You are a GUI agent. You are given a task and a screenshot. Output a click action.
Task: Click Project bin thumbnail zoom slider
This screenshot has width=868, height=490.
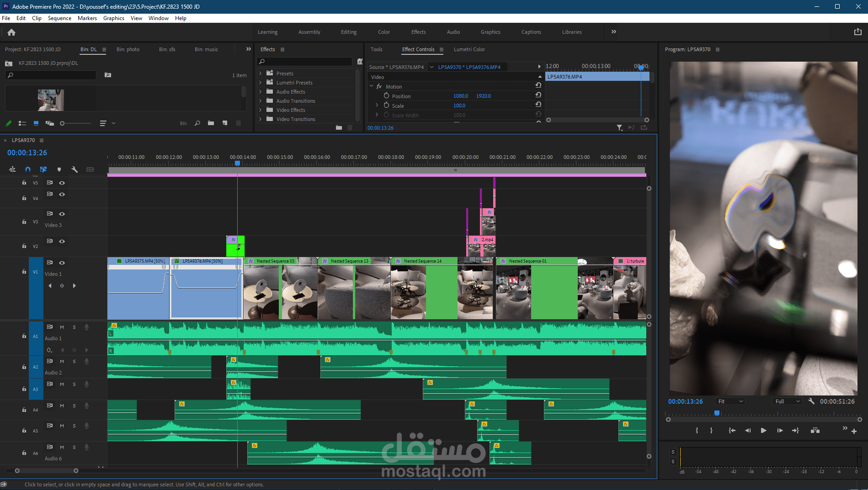pos(76,123)
